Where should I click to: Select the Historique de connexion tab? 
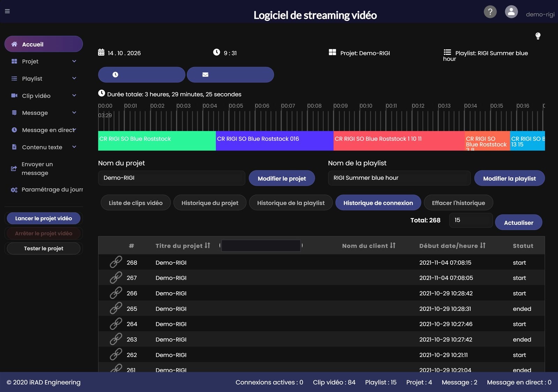coord(378,203)
